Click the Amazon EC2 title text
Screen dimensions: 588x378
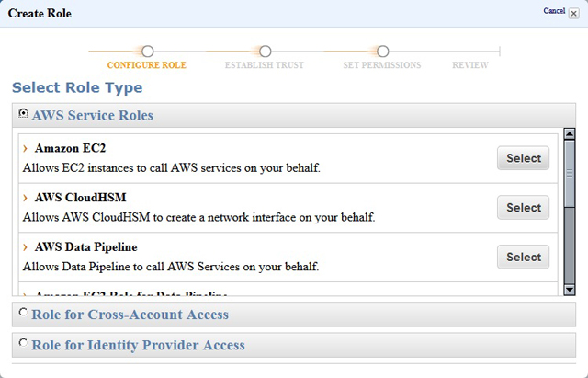click(x=70, y=148)
